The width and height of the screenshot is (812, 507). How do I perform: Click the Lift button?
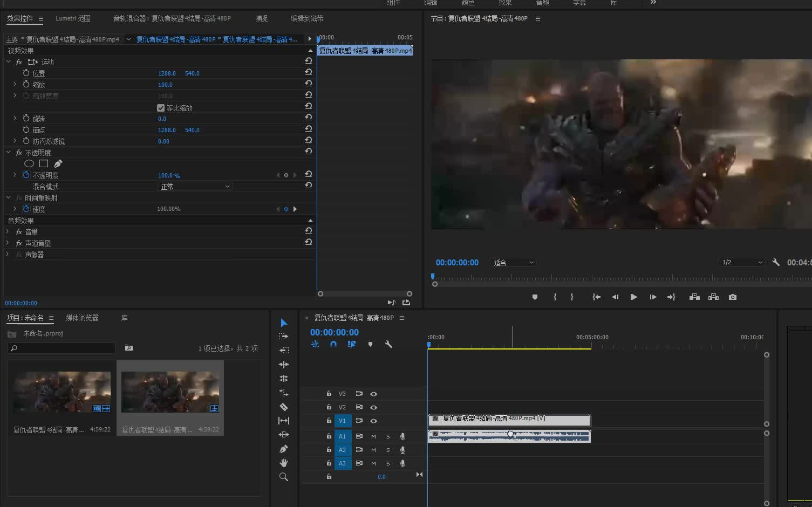coord(694,297)
